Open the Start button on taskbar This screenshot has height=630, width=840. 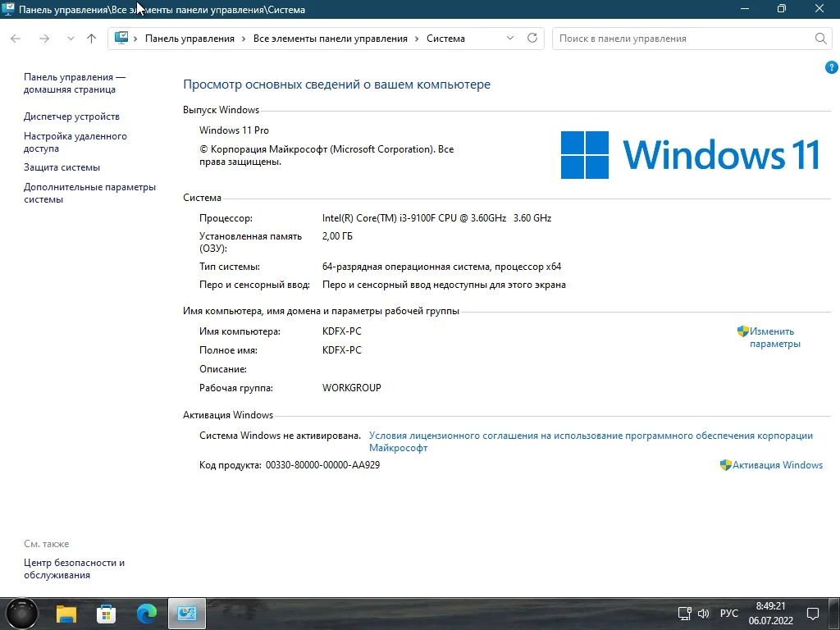[21, 614]
